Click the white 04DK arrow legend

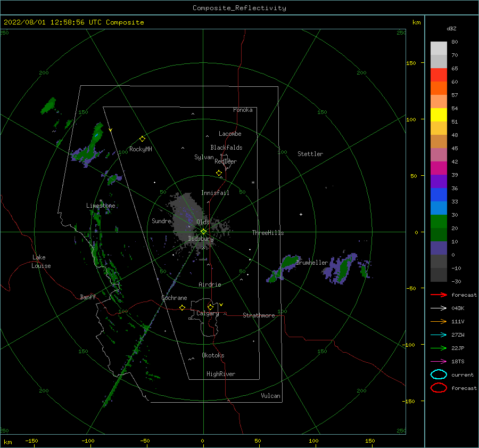439,308
